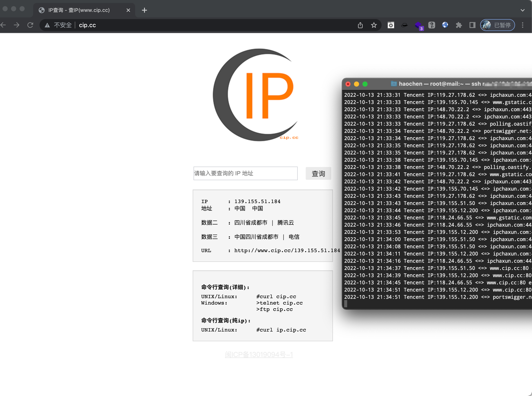Open the gray square extension icon

coord(432,25)
